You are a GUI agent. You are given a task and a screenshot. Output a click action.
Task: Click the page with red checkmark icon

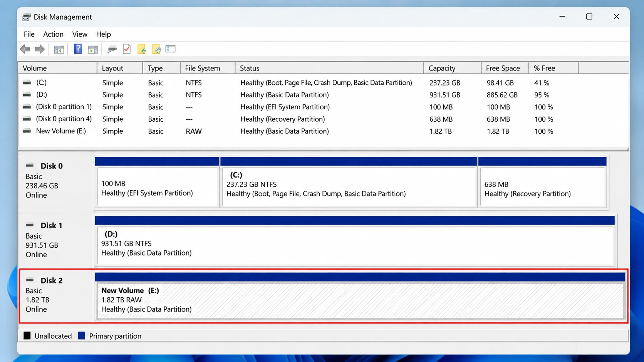tap(127, 49)
